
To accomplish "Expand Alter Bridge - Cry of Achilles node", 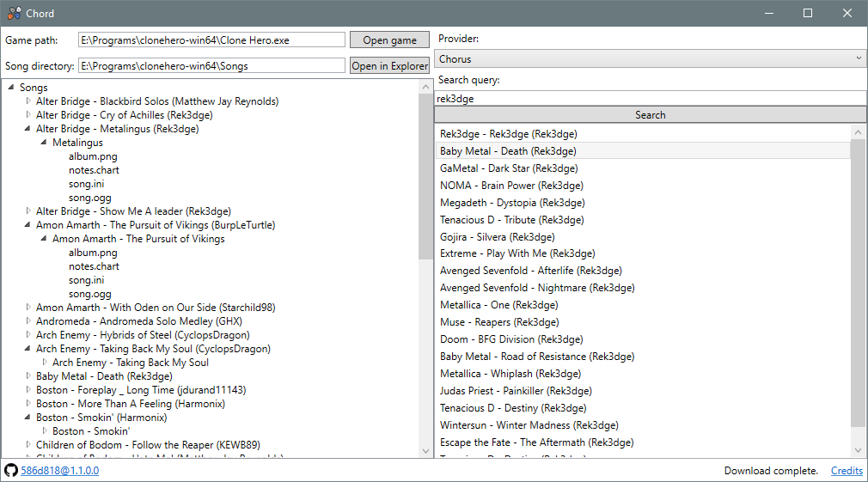I will point(28,114).
